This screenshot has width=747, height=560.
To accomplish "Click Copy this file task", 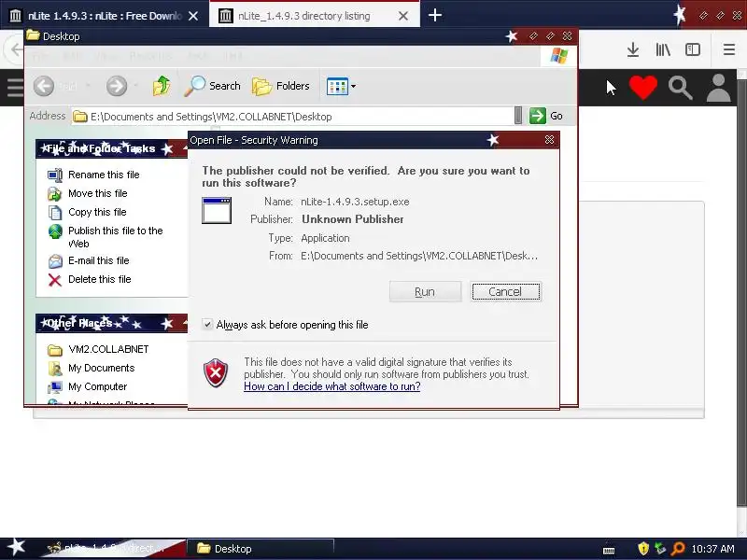I will 97,212.
